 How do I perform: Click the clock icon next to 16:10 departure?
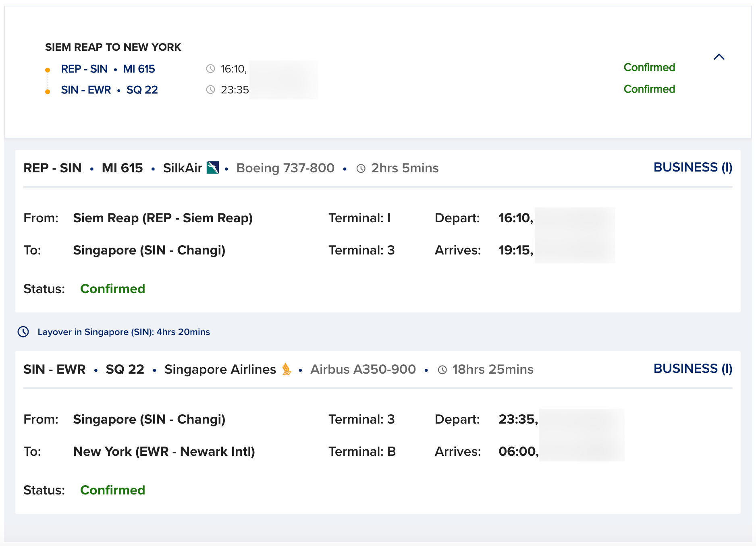[x=210, y=68]
